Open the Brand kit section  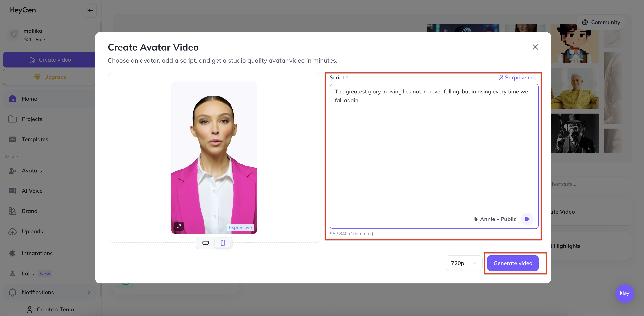(29, 211)
